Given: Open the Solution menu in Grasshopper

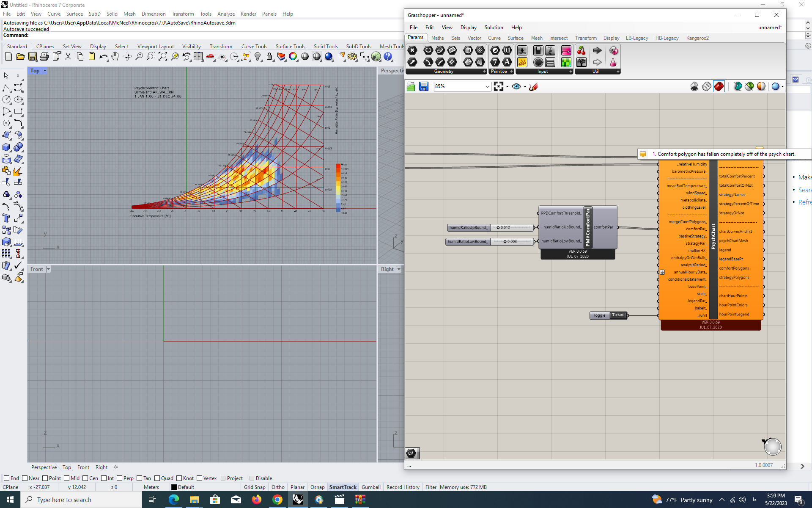Looking at the screenshot, I should tap(494, 28).
